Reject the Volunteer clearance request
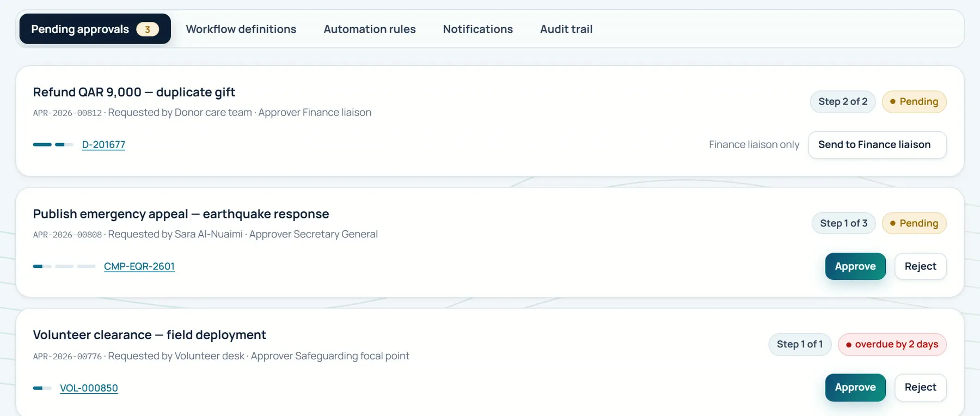Screen dimensions: 980x416 [x=920, y=387]
